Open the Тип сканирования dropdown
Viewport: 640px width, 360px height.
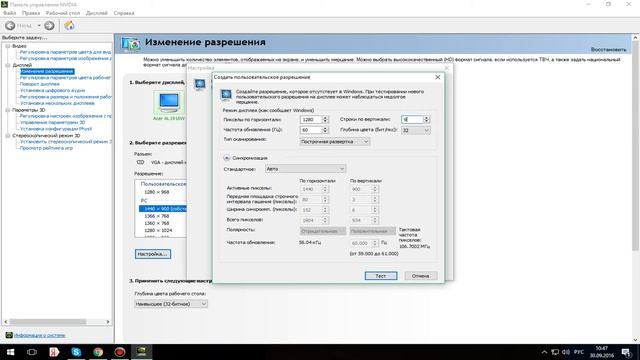tap(335, 142)
